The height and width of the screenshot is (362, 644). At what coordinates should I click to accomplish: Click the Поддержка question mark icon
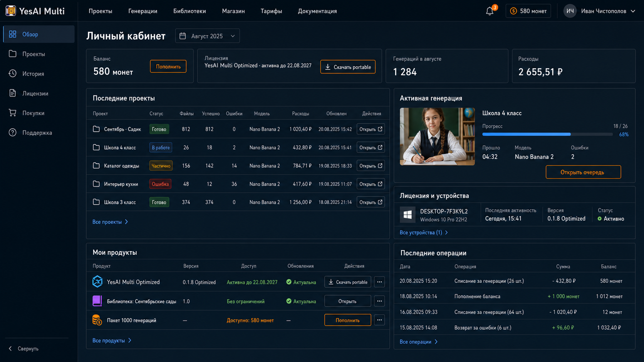pyautogui.click(x=13, y=132)
